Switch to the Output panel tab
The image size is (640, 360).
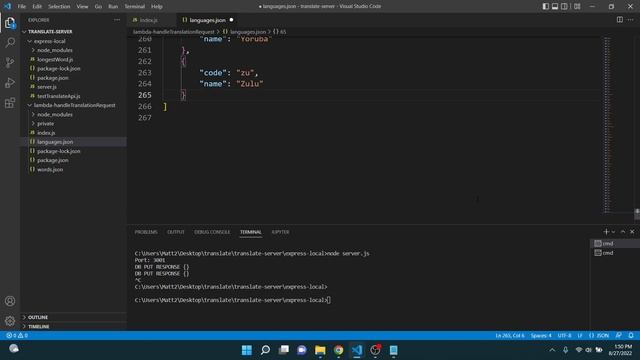(x=176, y=232)
